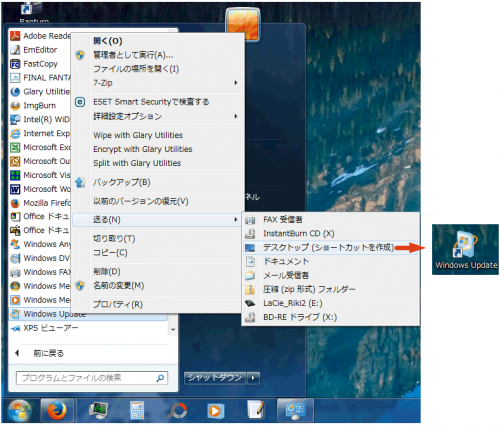
Task: Click the media player taskbar icon
Action: pos(215,411)
